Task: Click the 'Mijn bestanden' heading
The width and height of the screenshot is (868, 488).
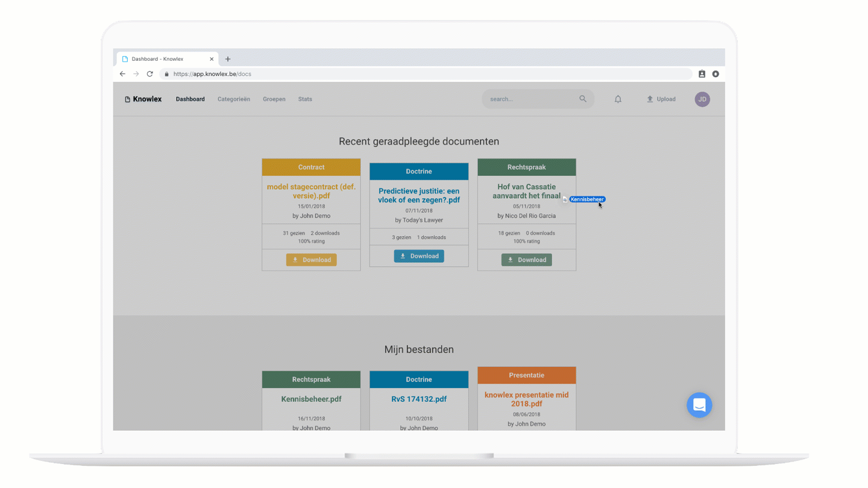Action: click(419, 349)
